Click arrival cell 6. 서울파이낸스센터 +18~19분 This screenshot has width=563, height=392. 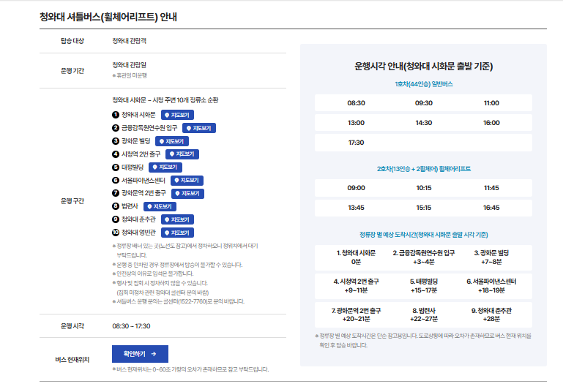(491, 286)
